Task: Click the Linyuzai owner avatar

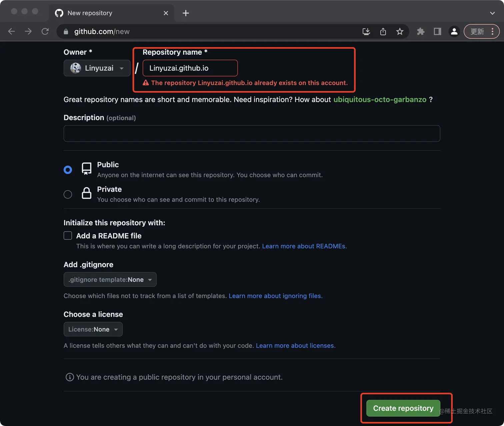Action: click(x=76, y=68)
